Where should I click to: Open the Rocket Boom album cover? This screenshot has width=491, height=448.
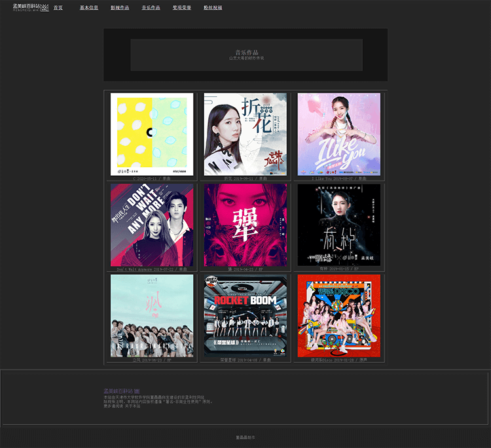coord(245,316)
